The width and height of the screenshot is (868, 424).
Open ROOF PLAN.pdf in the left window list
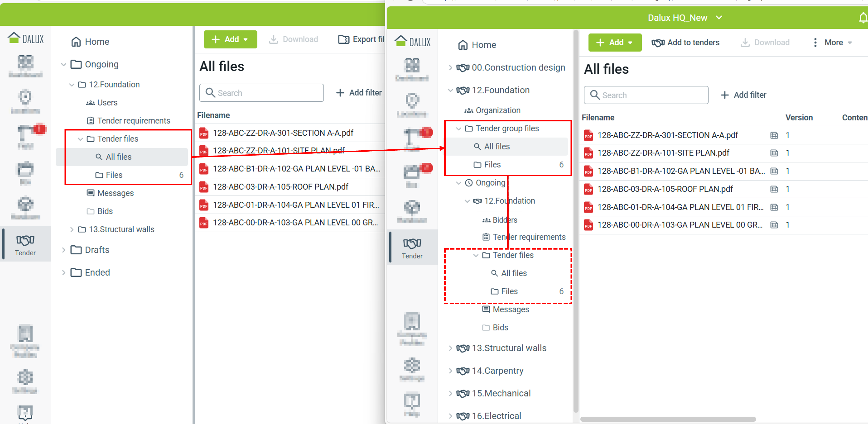click(x=280, y=187)
